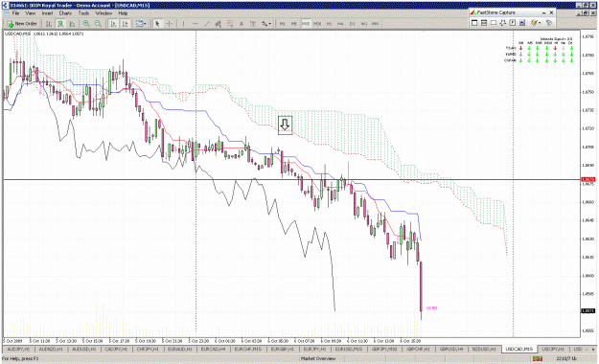Toggle the chart shift button

125,24
